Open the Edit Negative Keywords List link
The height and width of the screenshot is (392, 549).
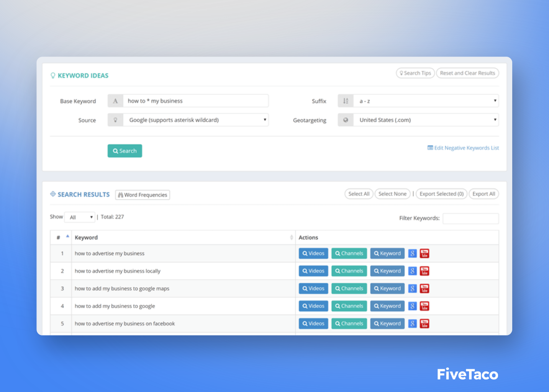tap(466, 147)
